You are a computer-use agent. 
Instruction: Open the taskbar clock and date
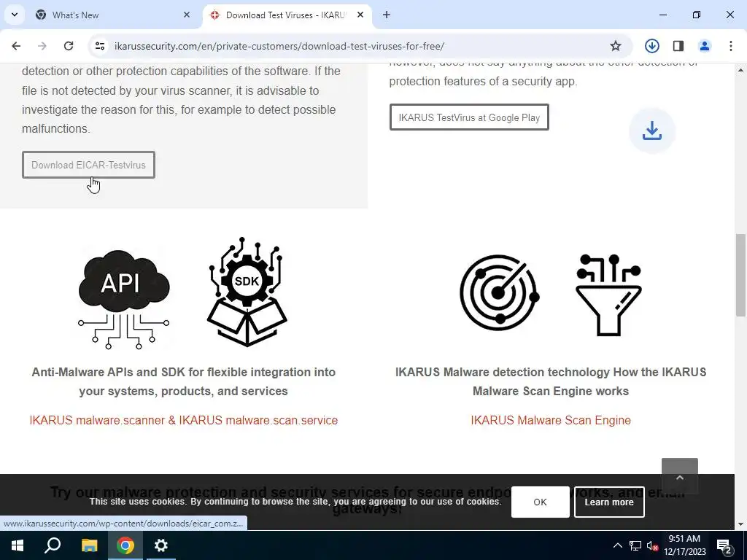[684, 545]
